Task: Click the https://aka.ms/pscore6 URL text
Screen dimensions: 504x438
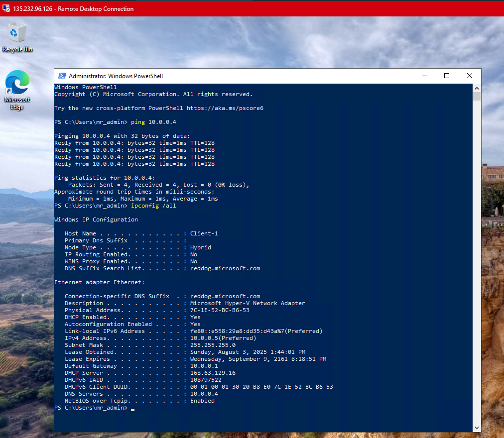Action: pyautogui.click(x=225, y=109)
